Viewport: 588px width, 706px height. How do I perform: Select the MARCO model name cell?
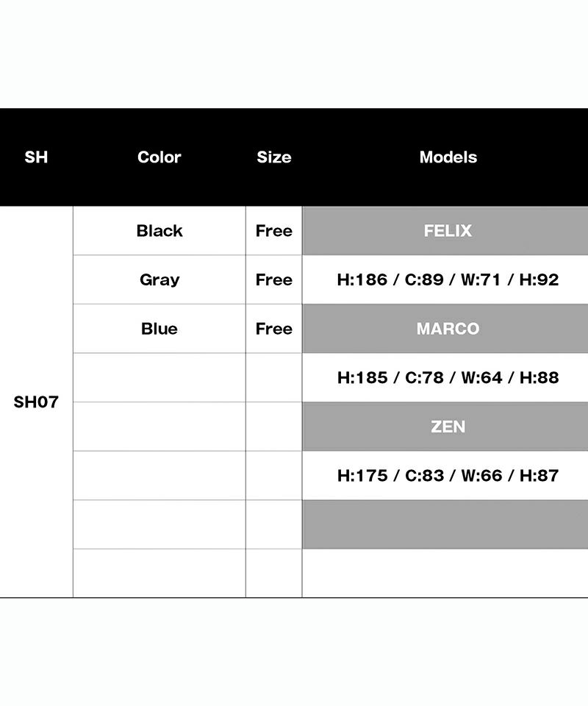click(448, 329)
